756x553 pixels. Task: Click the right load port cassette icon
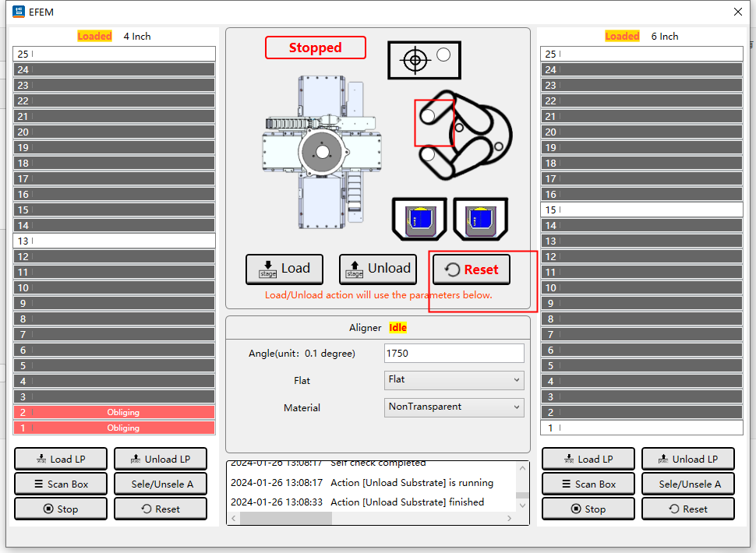(480, 219)
